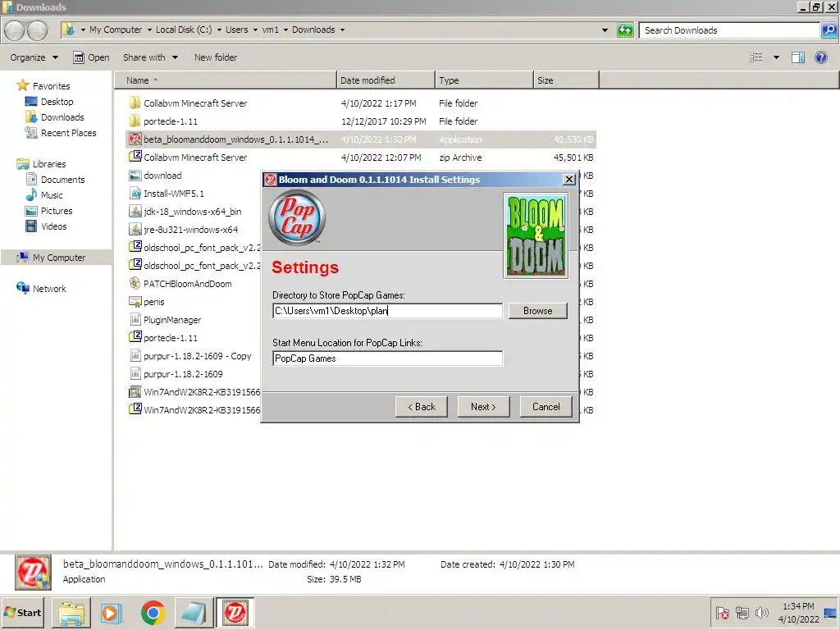
Task: Click Users in the address breadcrumb
Action: pyautogui.click(x=237, y=30)
